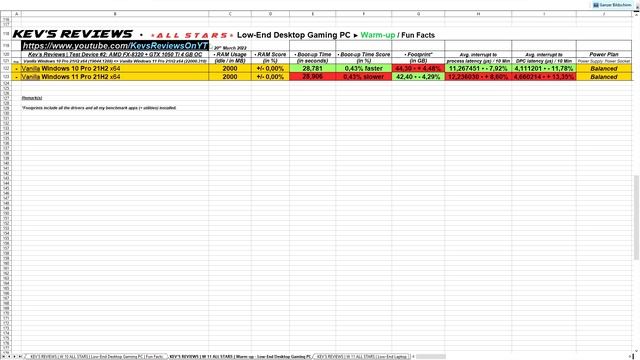Click the KEV'S REVIEWS title text
The width and height of the screenshot is (640, 360).
click(73, 34)
